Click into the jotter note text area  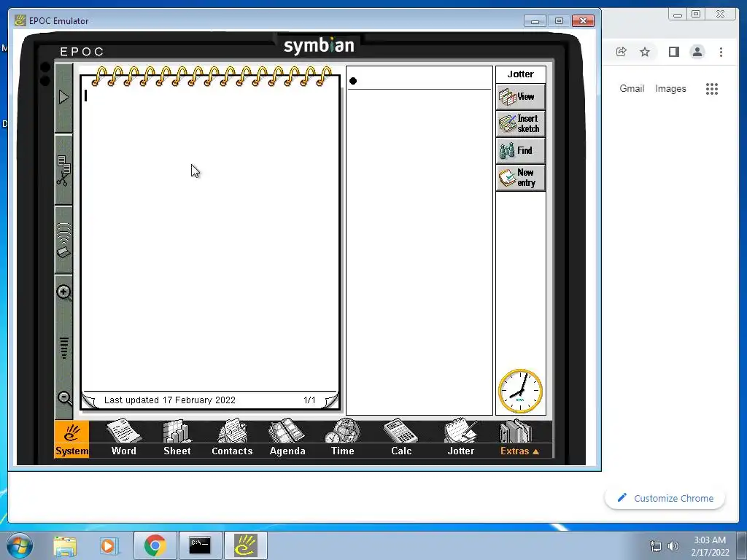[x=210, y=238]
